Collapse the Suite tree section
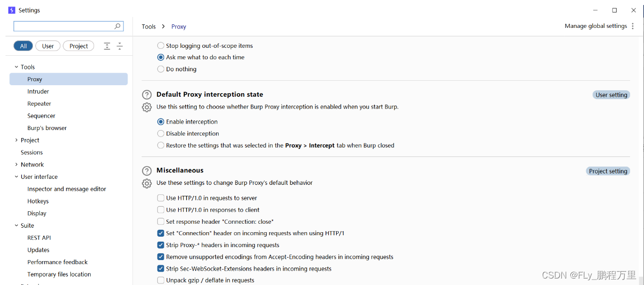This screenshot has width=644, height=285. [16, 226]
